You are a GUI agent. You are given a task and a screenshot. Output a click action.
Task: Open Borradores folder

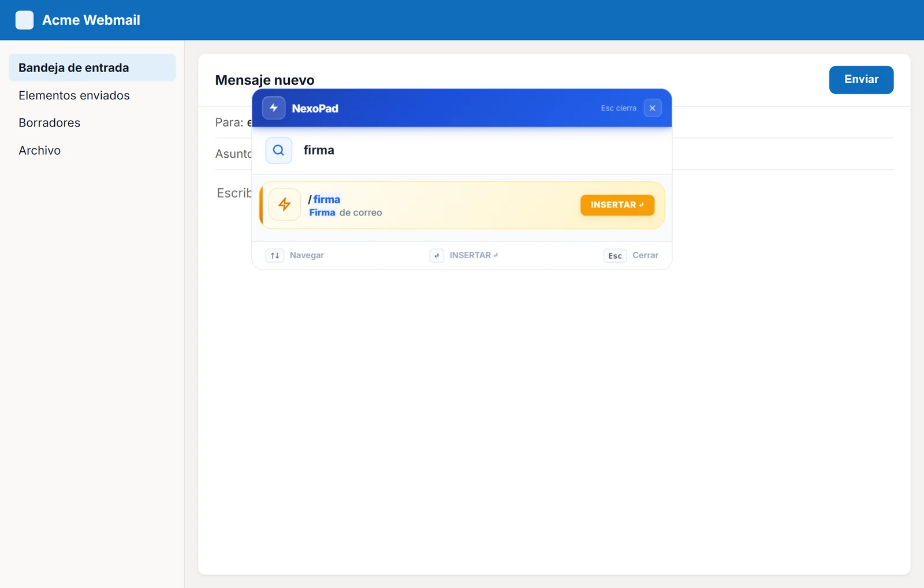92,122
